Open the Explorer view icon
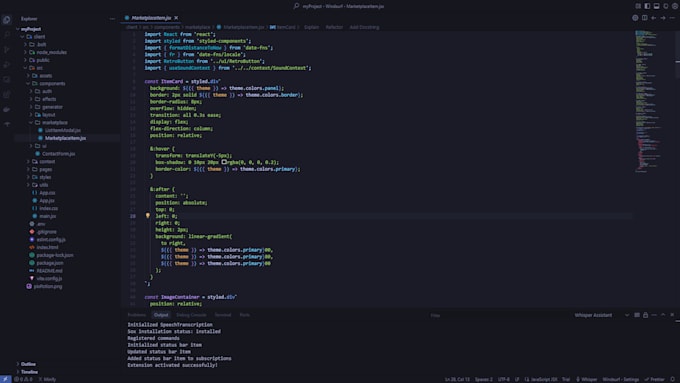Image resolution: width=680 pixels, height=383 pixels. click(7, 20)
